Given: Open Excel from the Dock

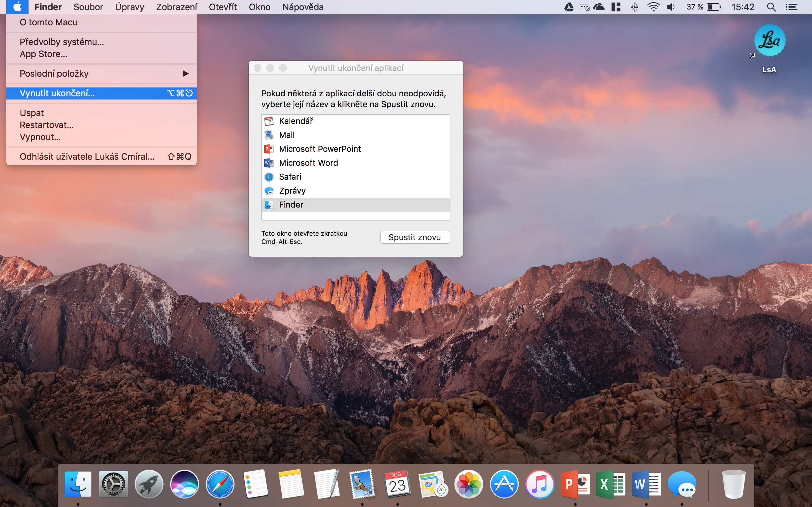Looking at the screenshot, I should [x=610, y=484].
